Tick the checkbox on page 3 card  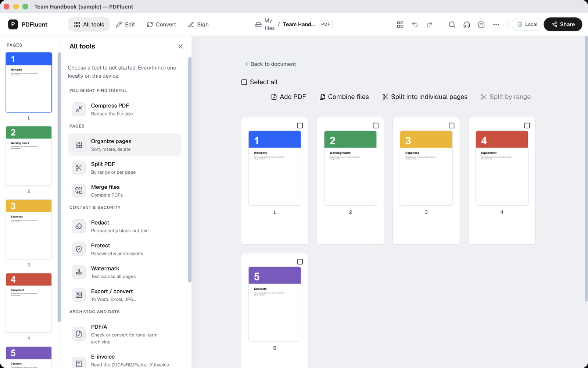(x=452, y=125)
